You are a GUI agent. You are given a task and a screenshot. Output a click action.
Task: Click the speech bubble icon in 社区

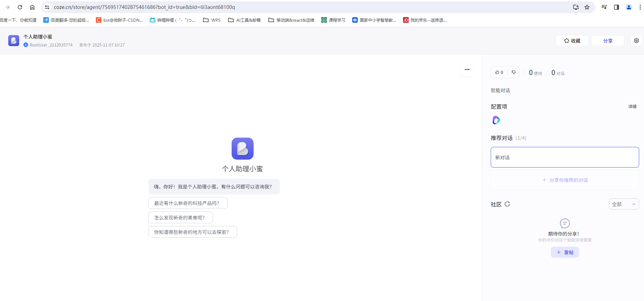pos(565,223)
